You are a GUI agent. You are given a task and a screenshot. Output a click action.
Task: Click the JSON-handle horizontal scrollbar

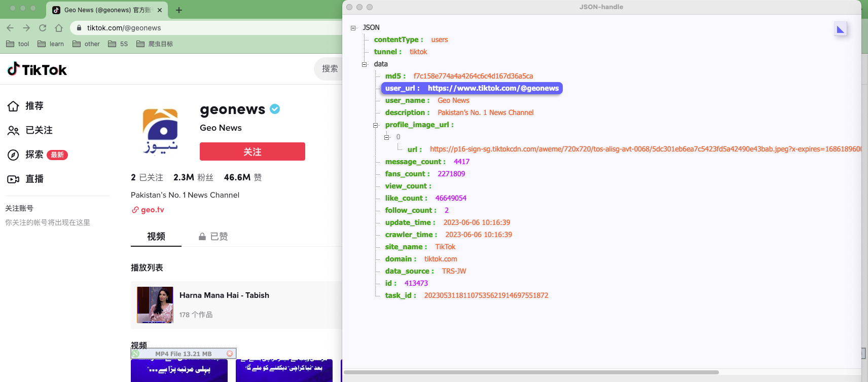(x=531, y=372)
